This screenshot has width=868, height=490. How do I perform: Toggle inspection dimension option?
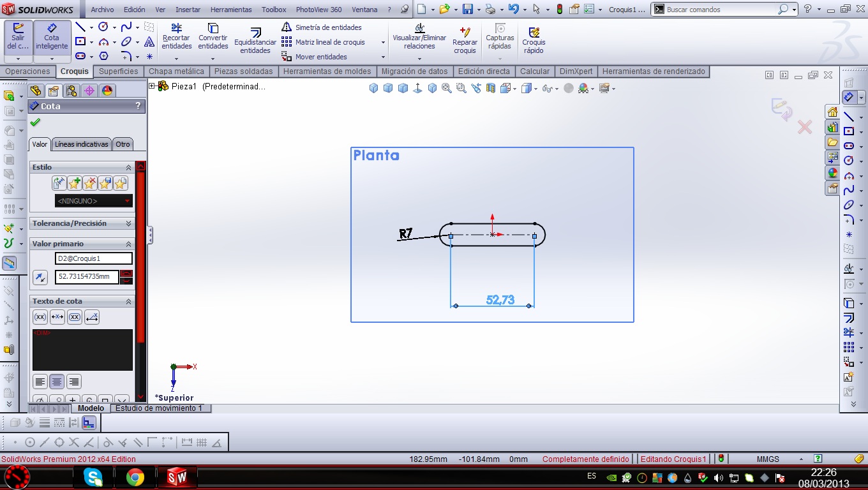(75, 317)
